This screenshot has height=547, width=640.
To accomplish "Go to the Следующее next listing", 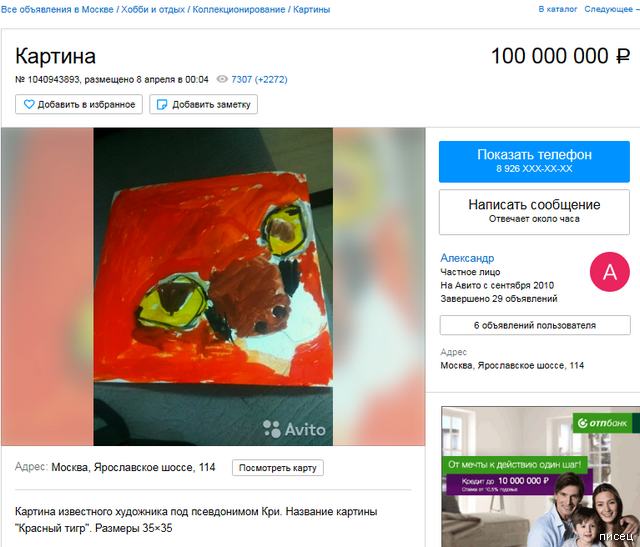I will (x=611, y=9).
